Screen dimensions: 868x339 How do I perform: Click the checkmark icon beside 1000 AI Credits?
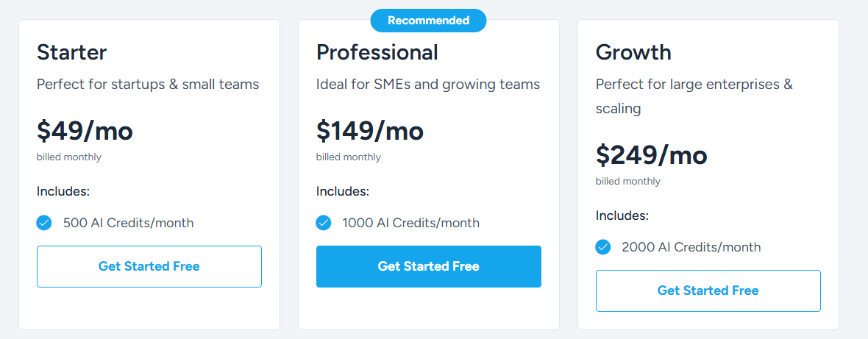coord(324,223)
